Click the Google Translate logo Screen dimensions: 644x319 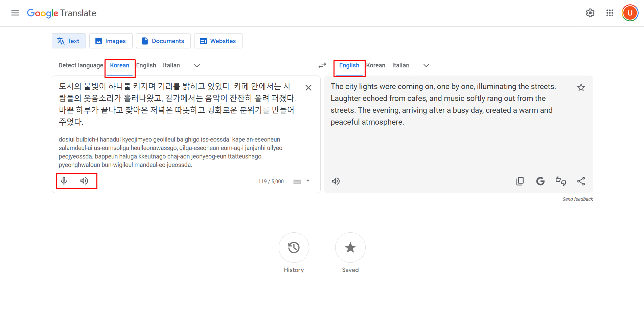(x=62, y=13)
